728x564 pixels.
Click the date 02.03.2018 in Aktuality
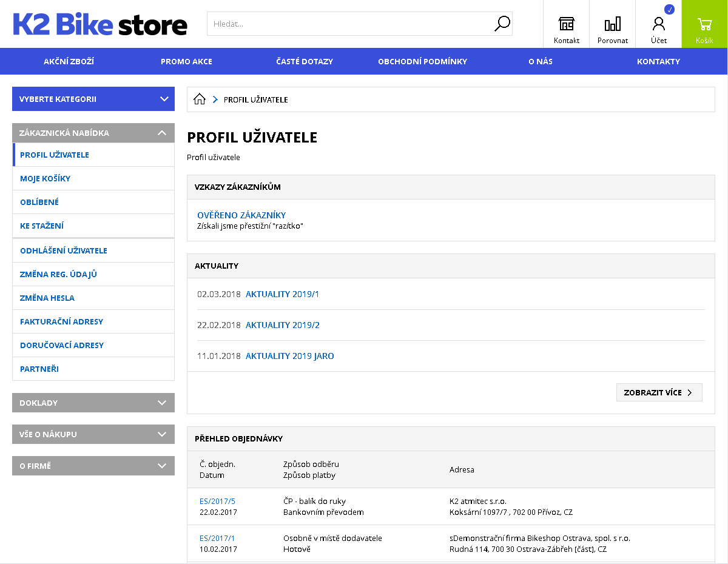pyautogui.click(x=219, y=294)
